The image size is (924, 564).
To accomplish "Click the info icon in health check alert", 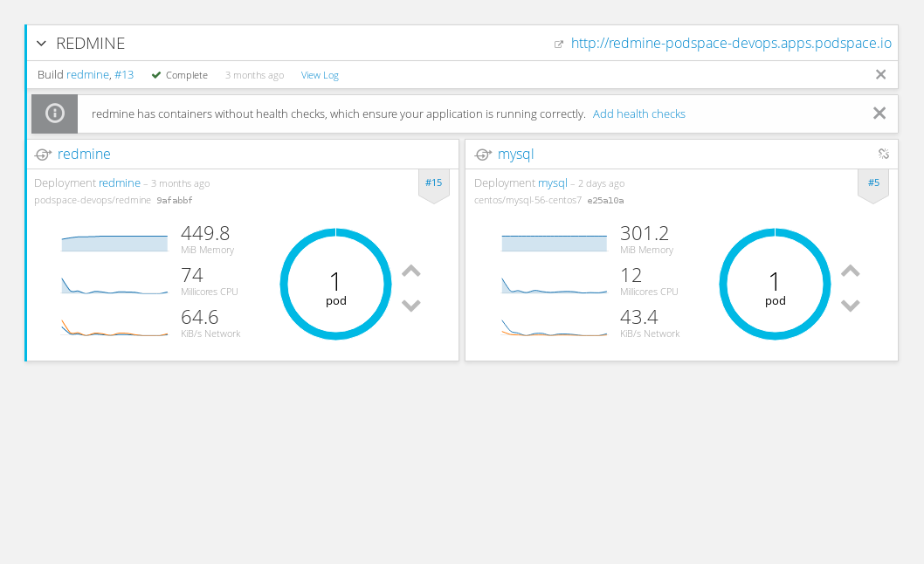I will click(x=55, y=113).
